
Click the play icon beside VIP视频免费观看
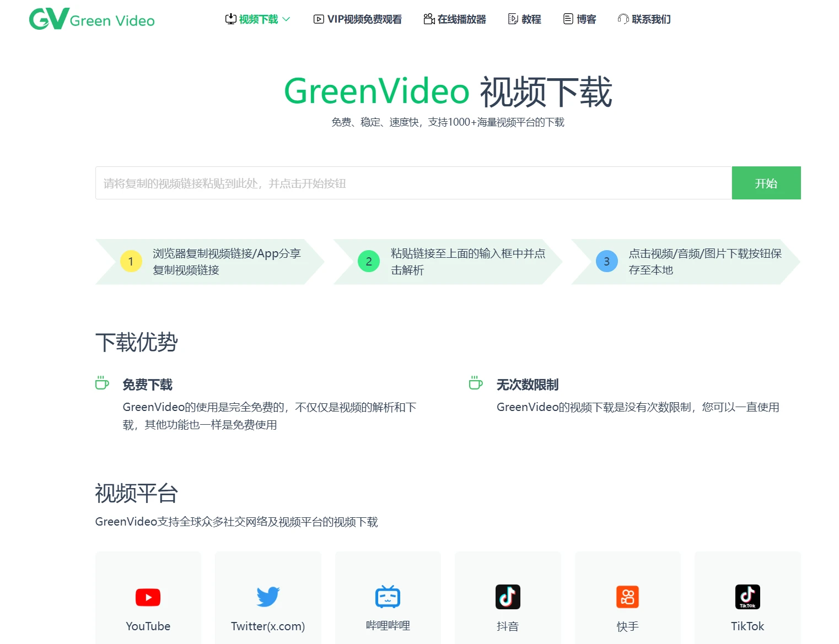coord(319,19)
